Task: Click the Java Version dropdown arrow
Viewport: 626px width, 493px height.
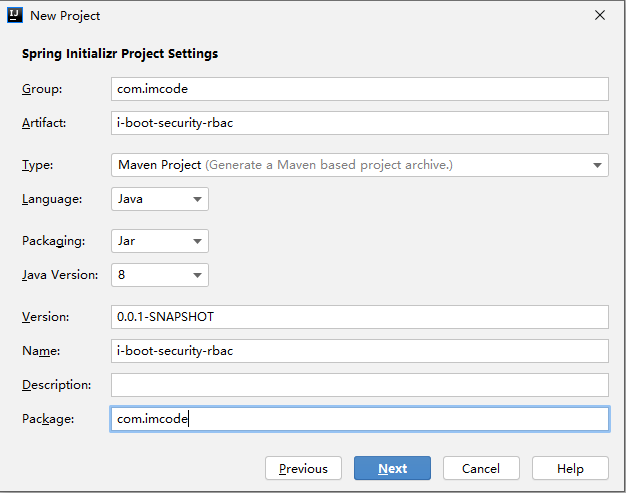Action: pyautogui.click(x=196, y=275)
